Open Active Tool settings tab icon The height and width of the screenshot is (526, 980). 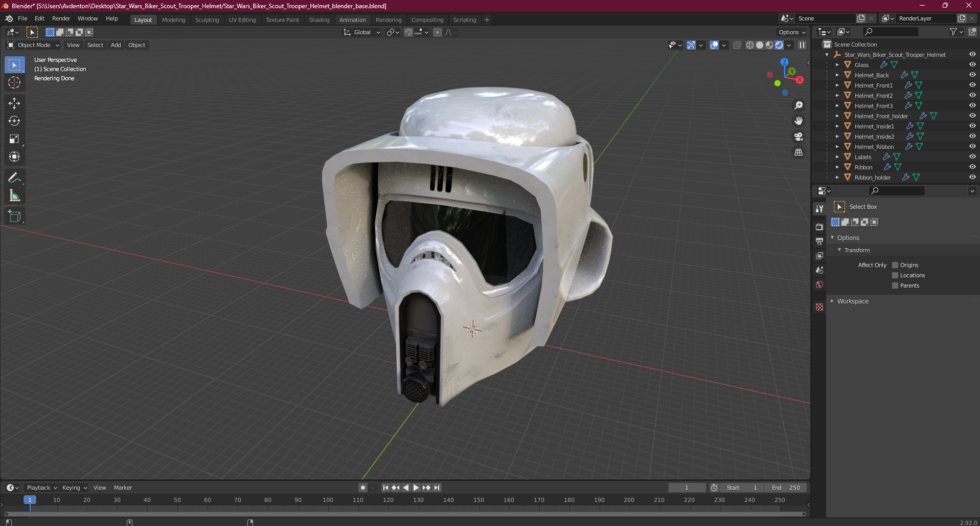(x=819, y=209)
